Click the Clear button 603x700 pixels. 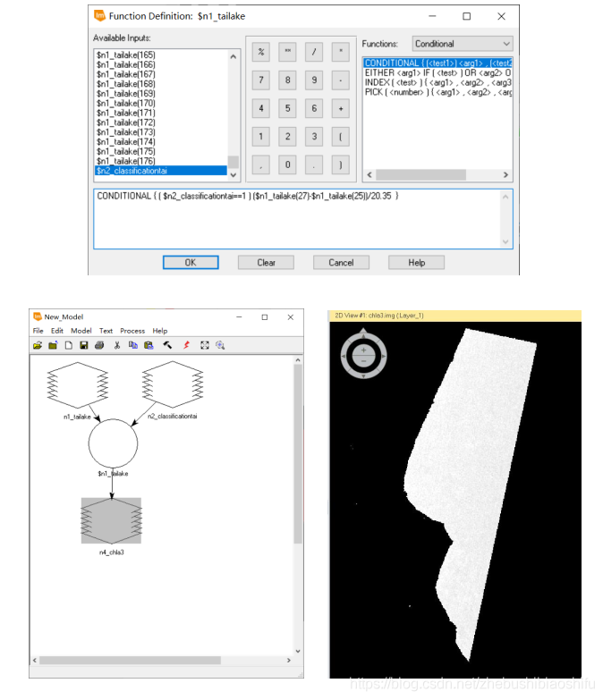[x=266, y=263]
